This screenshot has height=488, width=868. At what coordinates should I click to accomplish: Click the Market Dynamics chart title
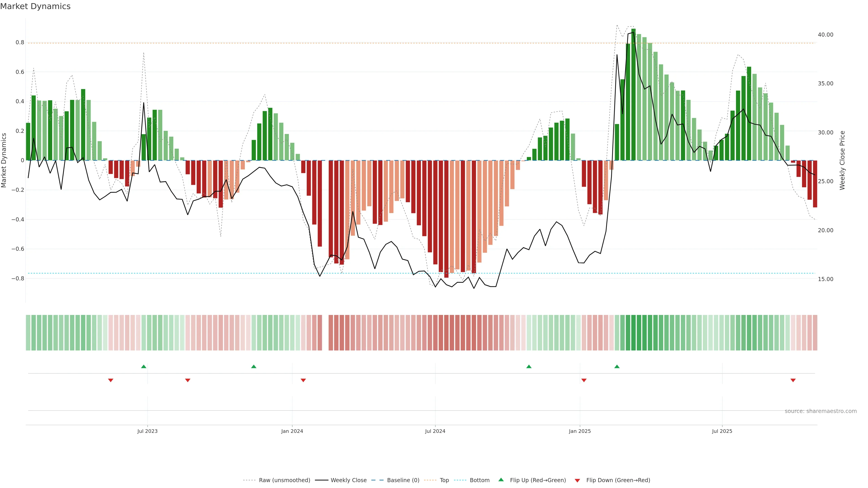35,6
